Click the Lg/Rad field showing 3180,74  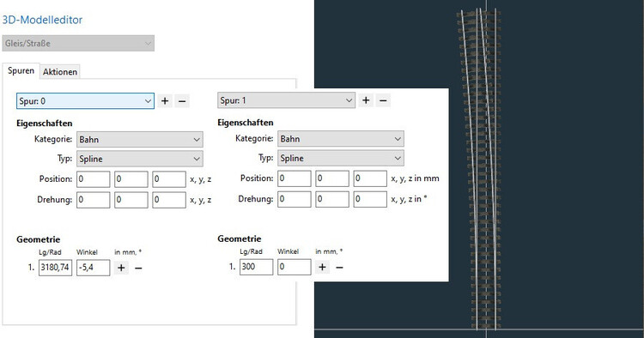pyautogui.click(x=56, y=268)
